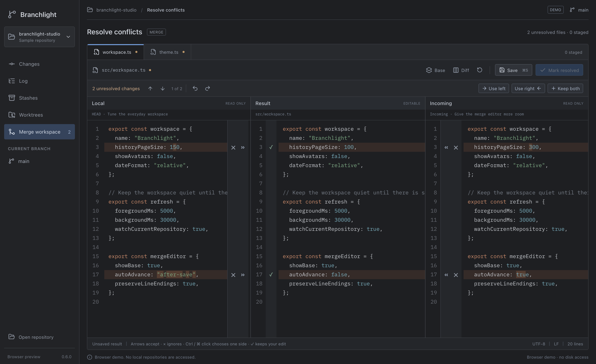Select Merge workspace in the sidebar
This screenshot has height=364, width=596.
[x=40, y=132]
